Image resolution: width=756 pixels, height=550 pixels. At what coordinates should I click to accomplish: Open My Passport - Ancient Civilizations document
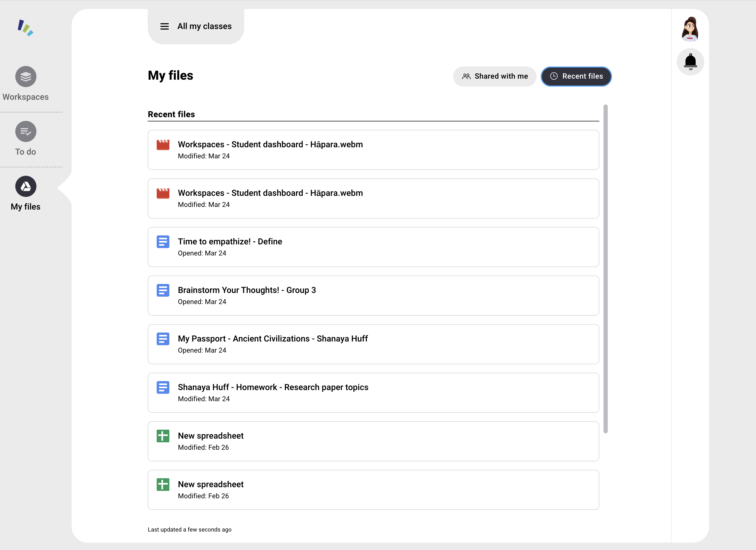273,339
